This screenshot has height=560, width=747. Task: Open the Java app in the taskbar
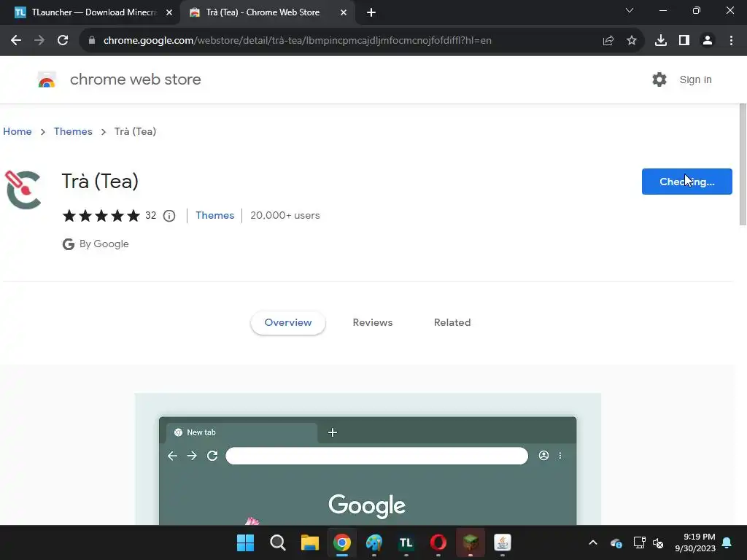coord(503,542)
